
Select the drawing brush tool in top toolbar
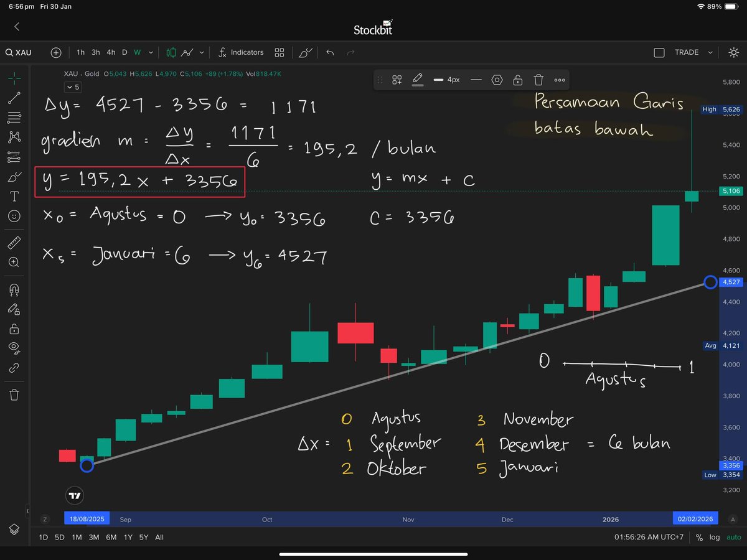(304, 53)
